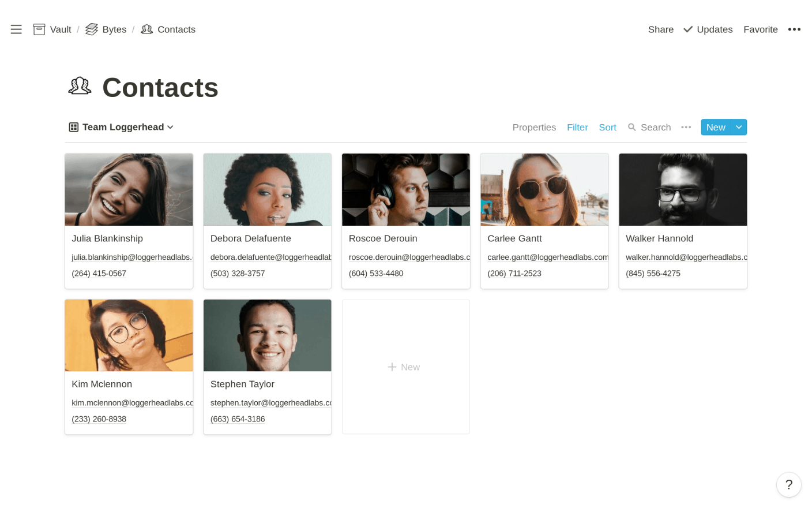The width and height of the screenshot is (812, 508).
Task: Open the help question mark button
Action: (x=788, y=485)
